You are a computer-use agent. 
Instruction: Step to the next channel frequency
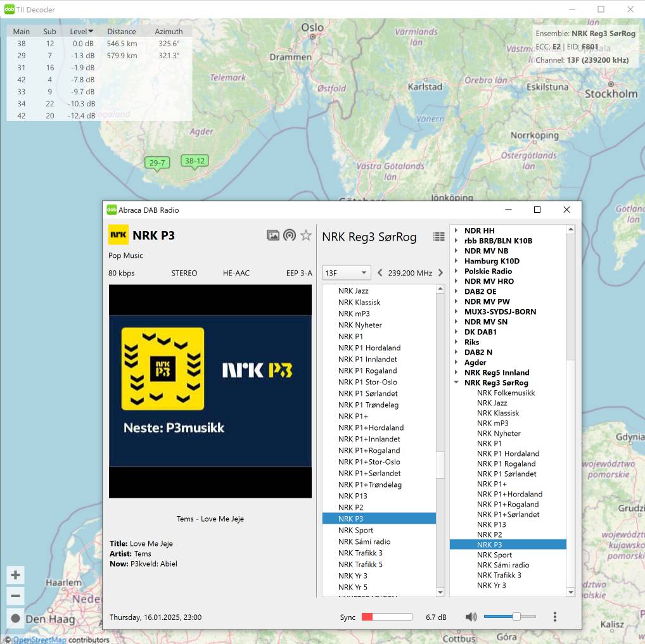(440, 273)
